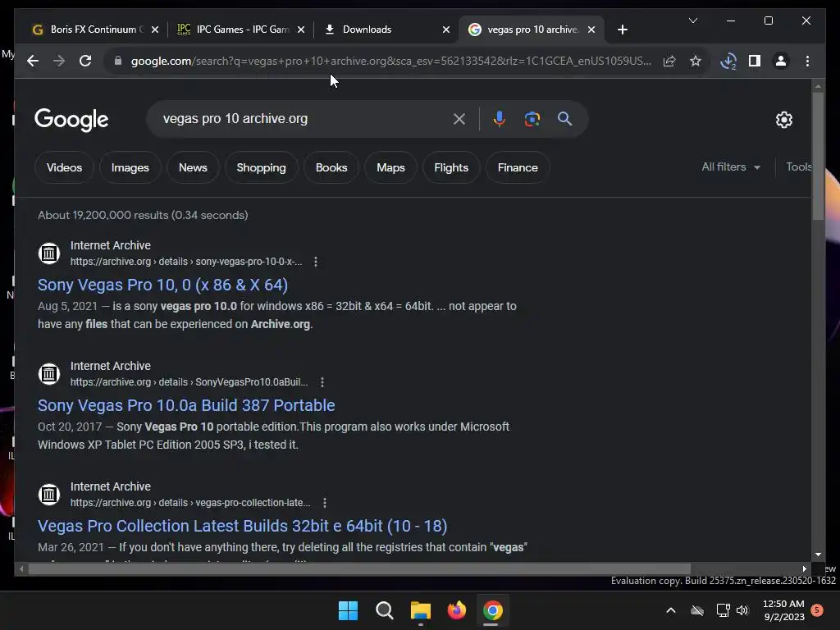The width and height of the screenshot is (840, 630).
Task: Open the tab search chevron
Action: [692, 21]
